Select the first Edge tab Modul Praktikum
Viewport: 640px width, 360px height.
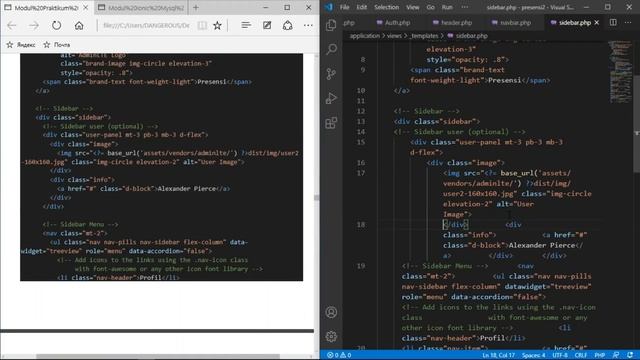[46, 7]
